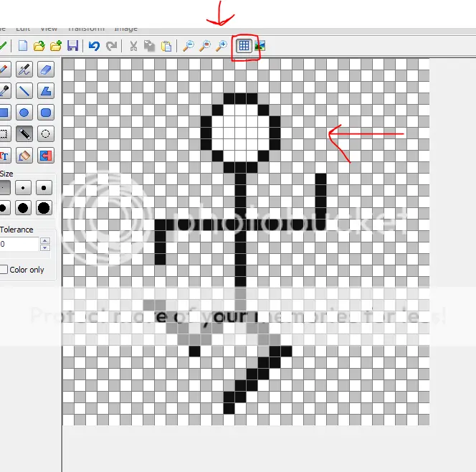Choose the largest brush size dot
Screen dimensions: 476x472
tap(44, 208)
